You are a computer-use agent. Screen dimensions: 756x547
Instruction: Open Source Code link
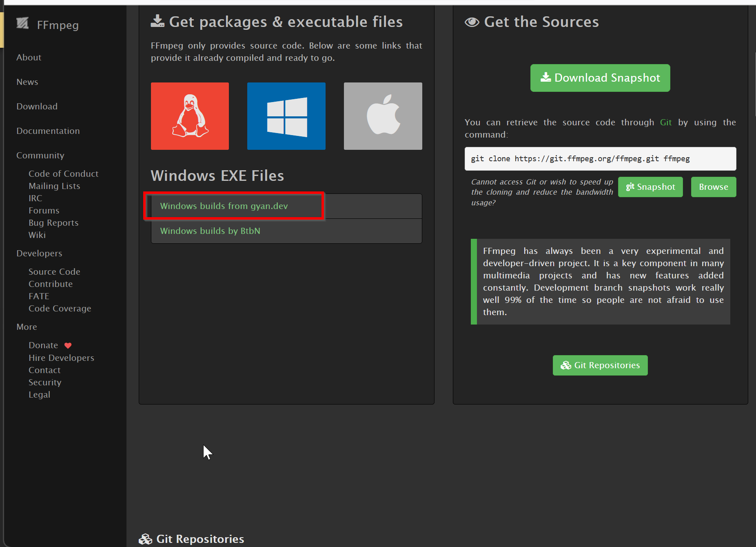(x=54, y=272)
